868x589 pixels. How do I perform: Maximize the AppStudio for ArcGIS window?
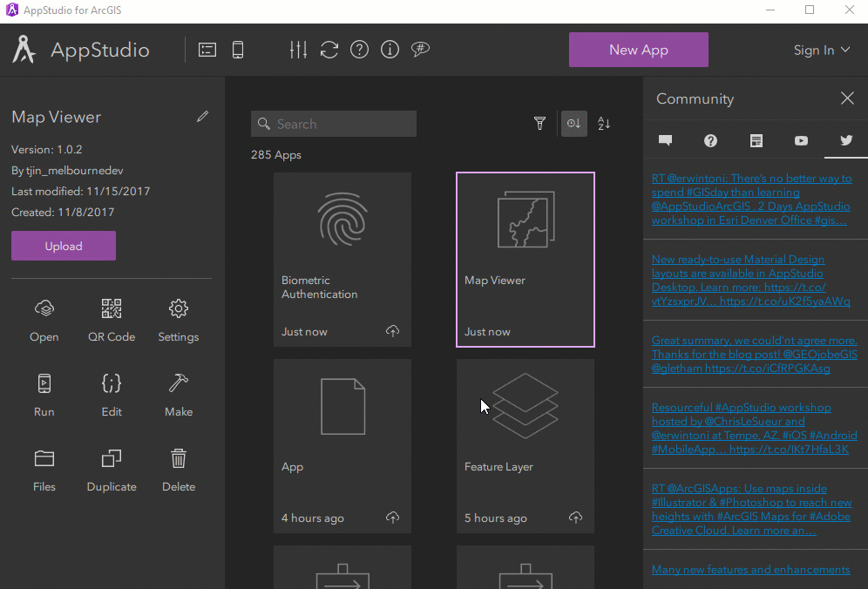(810, 10)
